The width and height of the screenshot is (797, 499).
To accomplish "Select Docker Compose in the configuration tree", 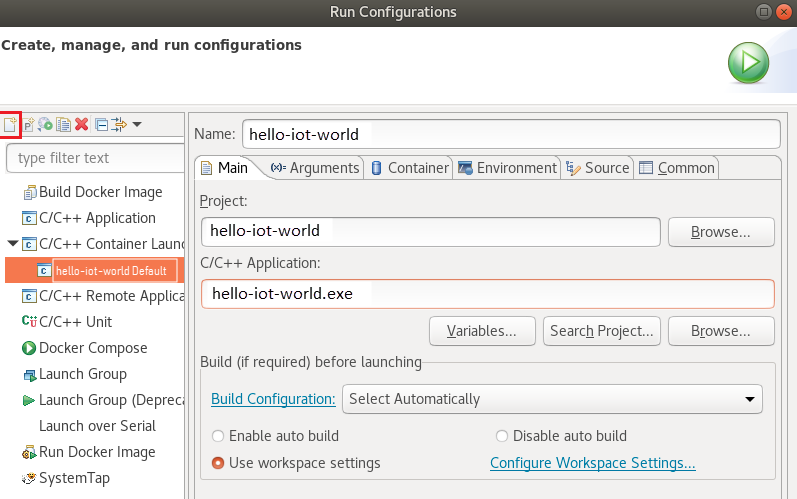I will [x=92, y=348].
